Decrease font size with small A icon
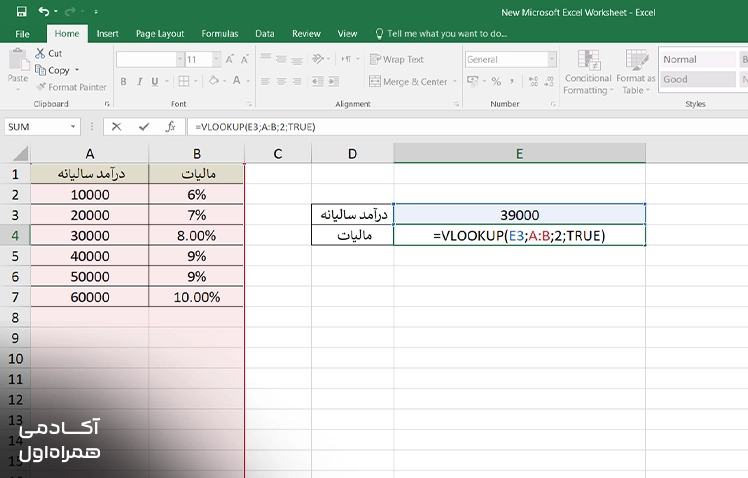Viewport: 748px width, 478px height. pos(245,59)
